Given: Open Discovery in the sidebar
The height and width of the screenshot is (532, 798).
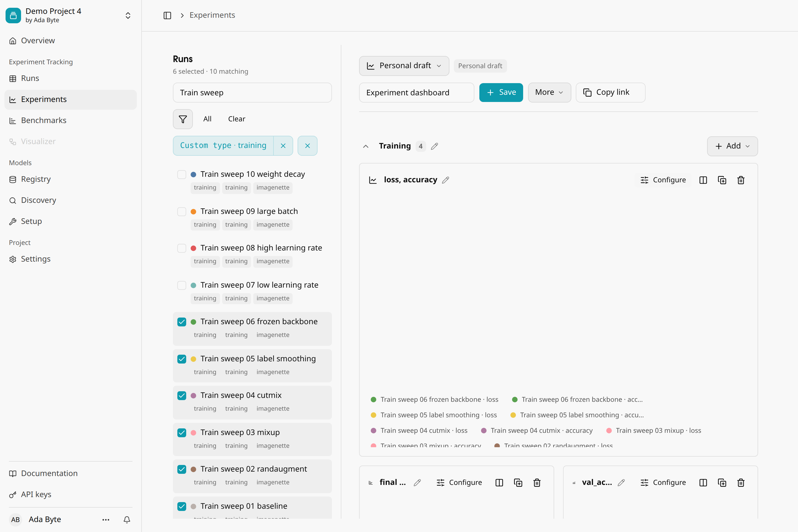Looking at the screenshot, I should pyautogui.click(x=71, y=200).
